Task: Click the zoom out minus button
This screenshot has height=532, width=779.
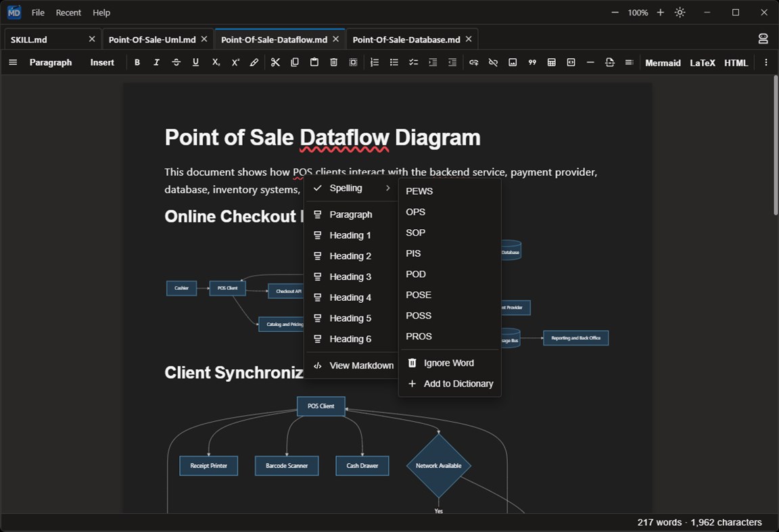Action: click(615, 12)
